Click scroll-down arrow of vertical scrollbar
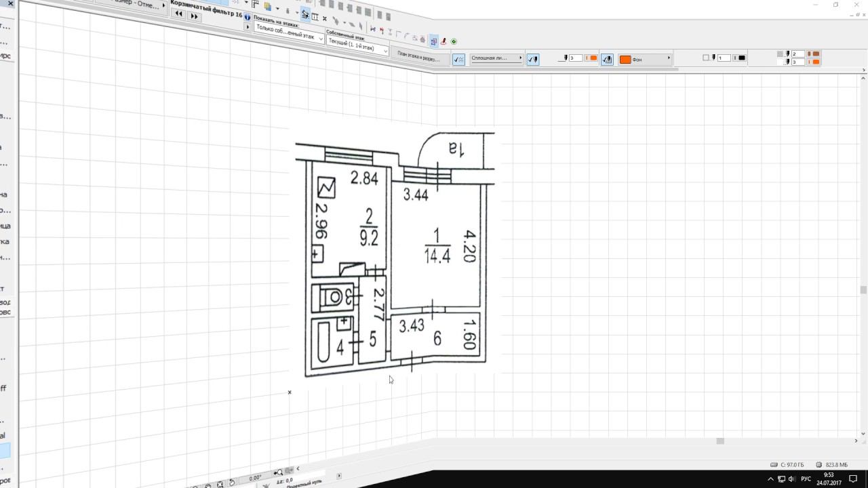Image resolution: width=868 pixels, height=488 pixels. point(863,434)
